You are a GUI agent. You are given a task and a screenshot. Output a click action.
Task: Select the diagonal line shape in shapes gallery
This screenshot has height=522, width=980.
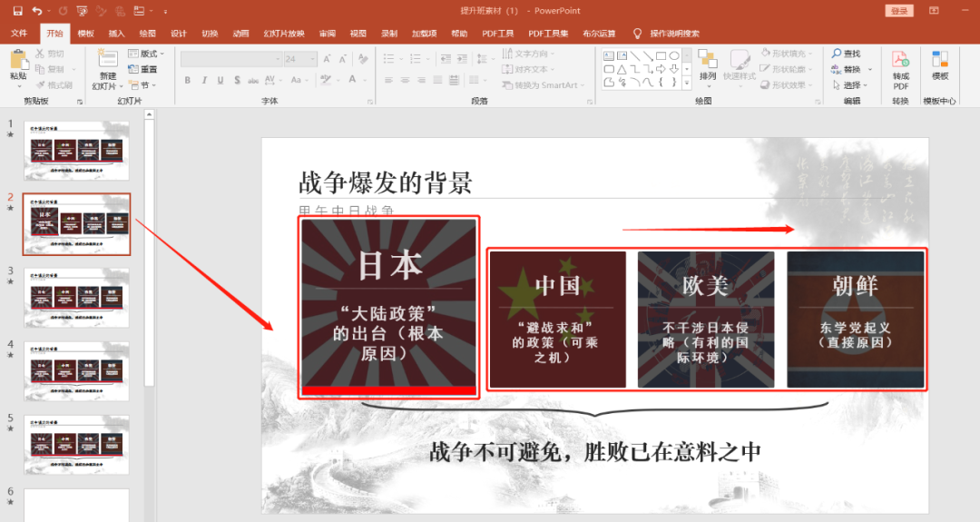pyautogui.click(x=634, y=56)
